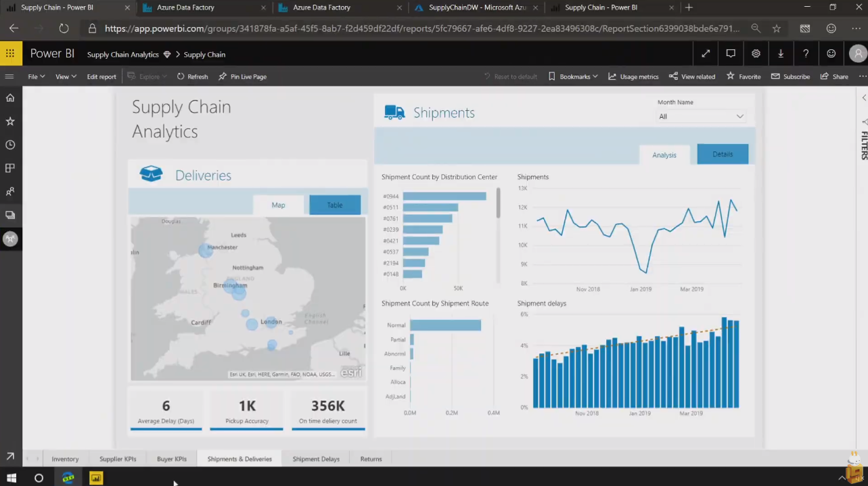
Task: Open the Shipment Delays page tab
Action: 316,459
